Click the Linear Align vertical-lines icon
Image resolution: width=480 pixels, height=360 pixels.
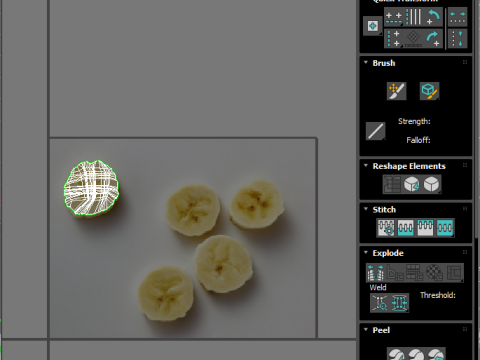(x=414, y=17)
